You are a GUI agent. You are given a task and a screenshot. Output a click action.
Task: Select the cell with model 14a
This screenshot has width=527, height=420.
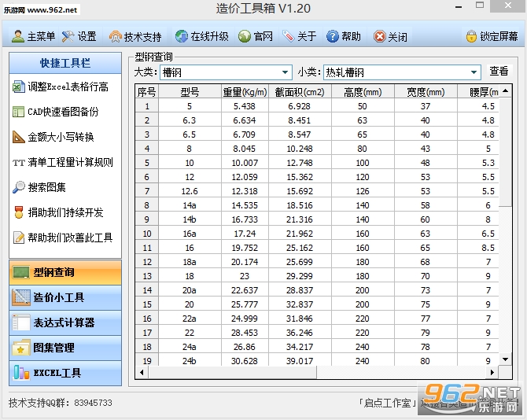tap(190, 205)
